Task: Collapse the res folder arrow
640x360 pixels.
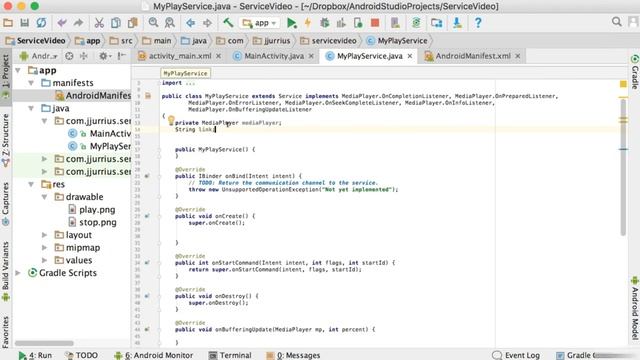Action: pyautogui.click(x=31, y=184)
